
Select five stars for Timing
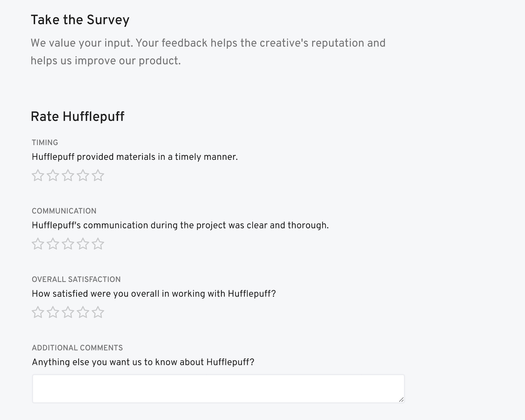click(98, 175)
